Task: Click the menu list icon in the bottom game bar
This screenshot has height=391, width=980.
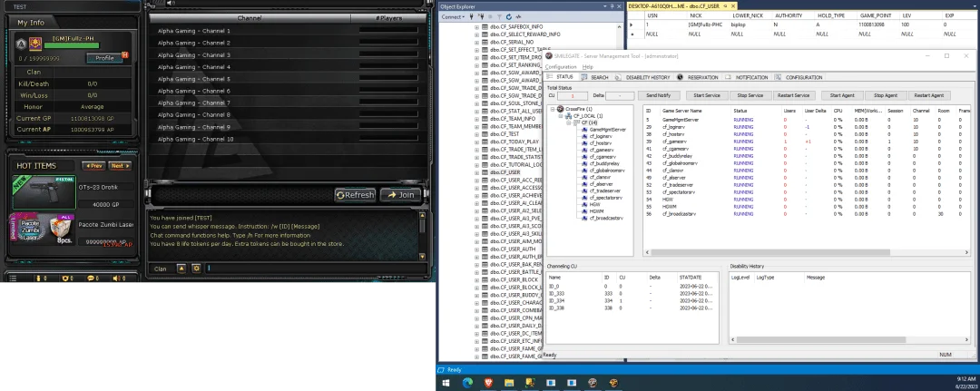Action: click(13, 278)
